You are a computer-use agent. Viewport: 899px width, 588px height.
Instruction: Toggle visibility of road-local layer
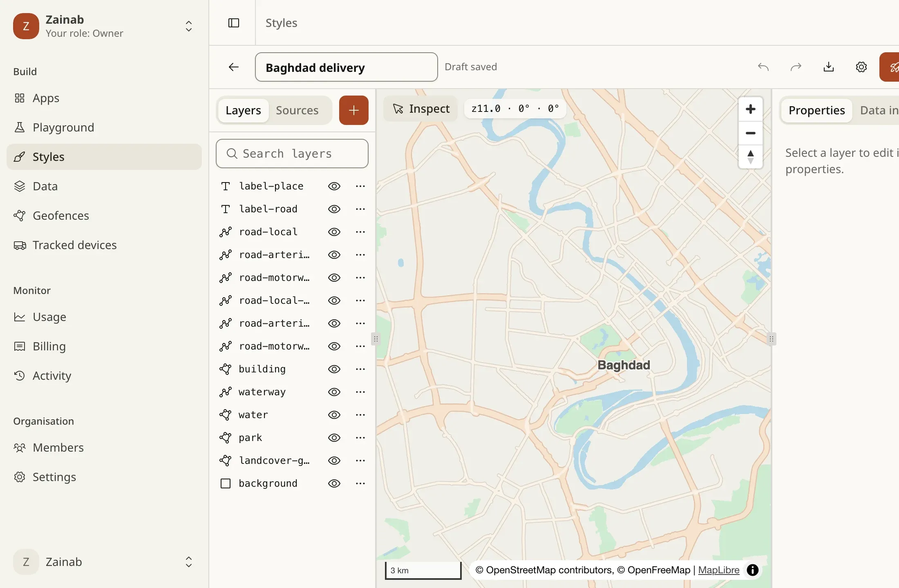click(x=334, y=232)
